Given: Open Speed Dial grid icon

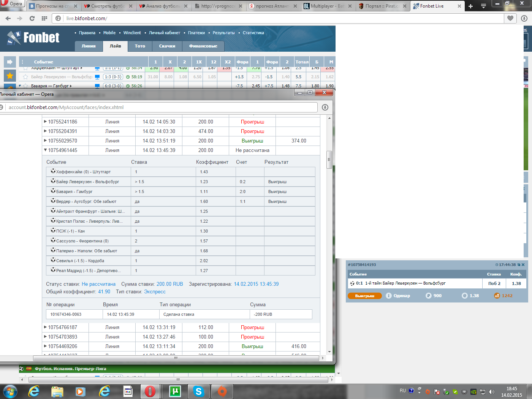Looking at the screenshot, I should (x=44, y=18).
